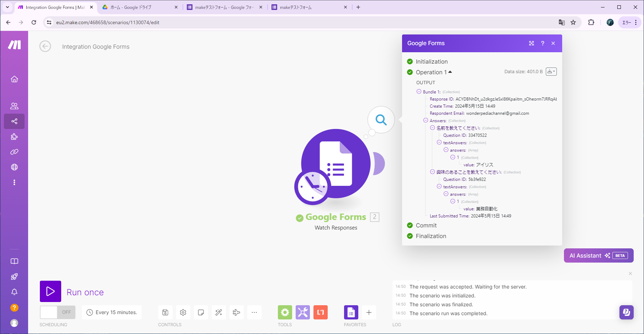Collapse answers array above value 業務自動化

click(446, 194)
